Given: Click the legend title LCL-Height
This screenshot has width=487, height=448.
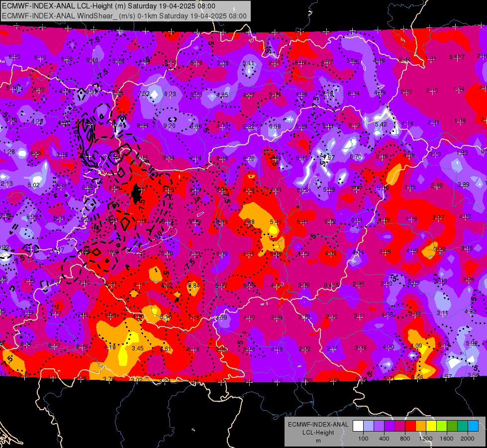Looking at the screenshot, I should tap(318, 433).
